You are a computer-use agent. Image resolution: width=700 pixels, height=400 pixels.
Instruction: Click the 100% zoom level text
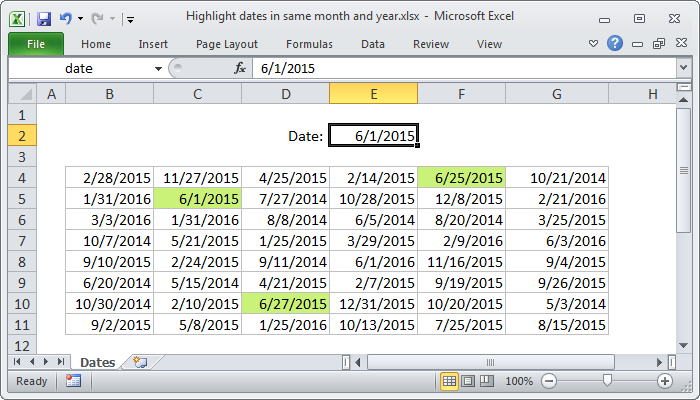tap(518, 381)
